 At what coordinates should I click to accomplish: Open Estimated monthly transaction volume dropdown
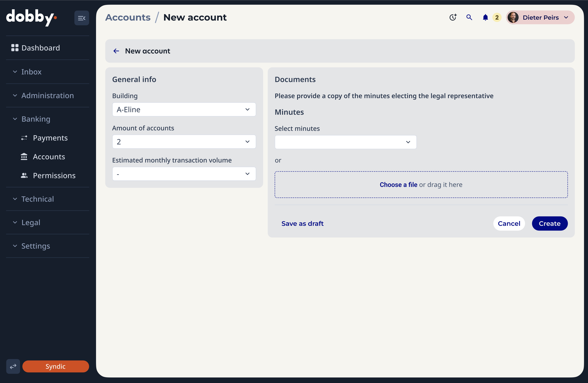(184, 174)
